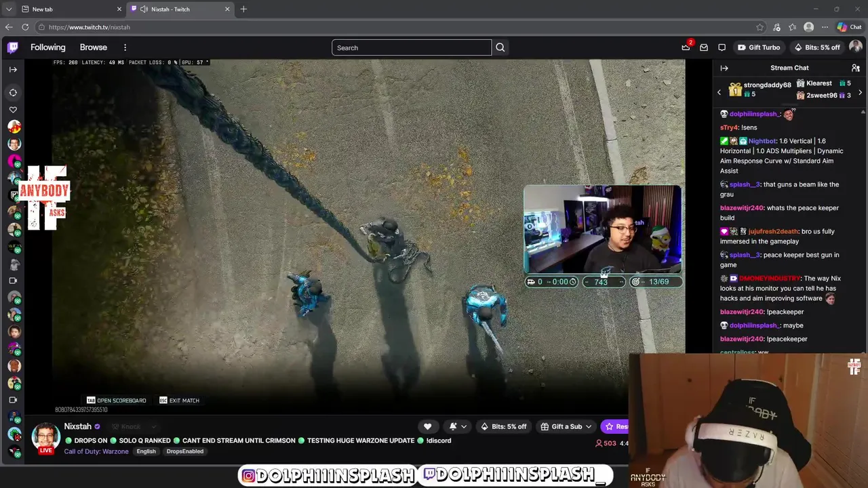Click the circular icon at sidebar top
Image resolution: width=868 pixels, height=488 pixels.
point(13,92)
